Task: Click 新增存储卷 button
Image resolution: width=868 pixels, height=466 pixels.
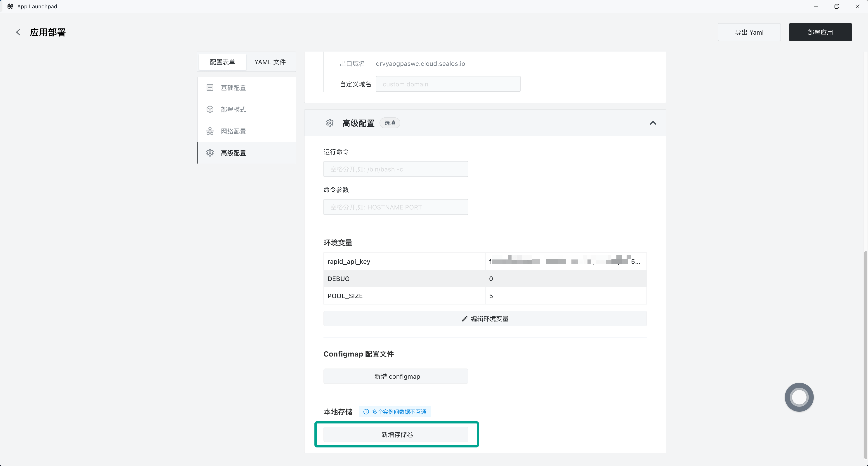Action: pos(396,435)
